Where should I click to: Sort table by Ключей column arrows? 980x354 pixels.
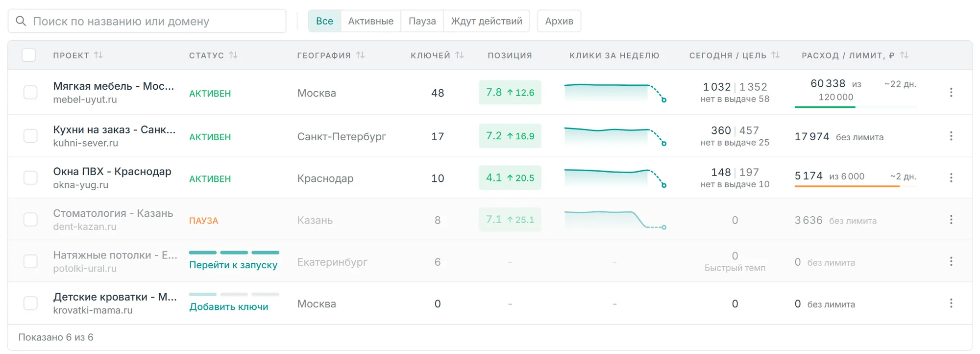[460, 55]
